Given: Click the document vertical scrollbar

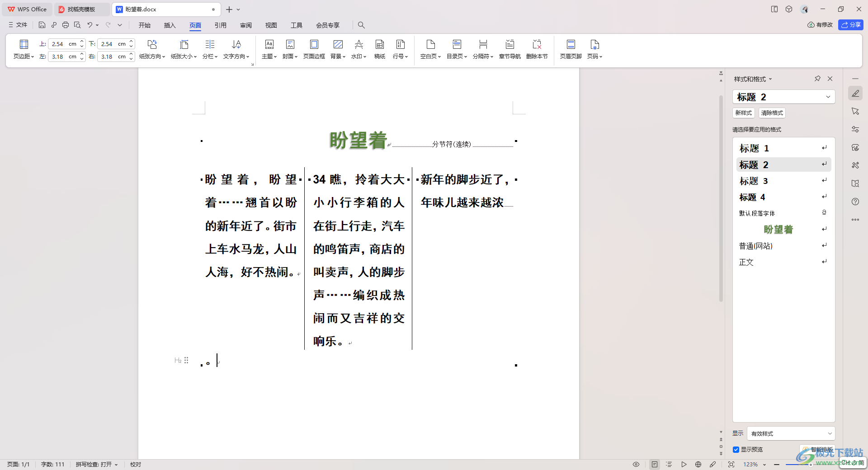Looking at the screenshot, I should tap(721, 198).
